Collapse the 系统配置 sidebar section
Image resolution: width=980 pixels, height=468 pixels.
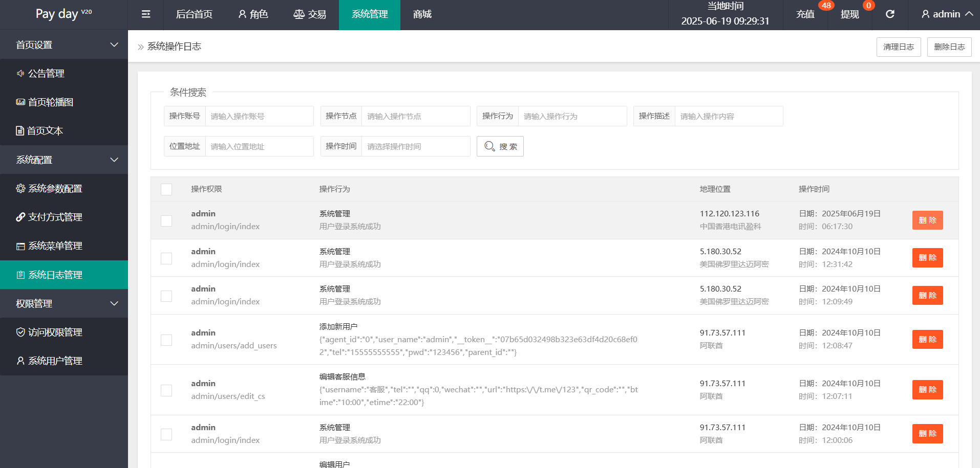click(64, 160)
